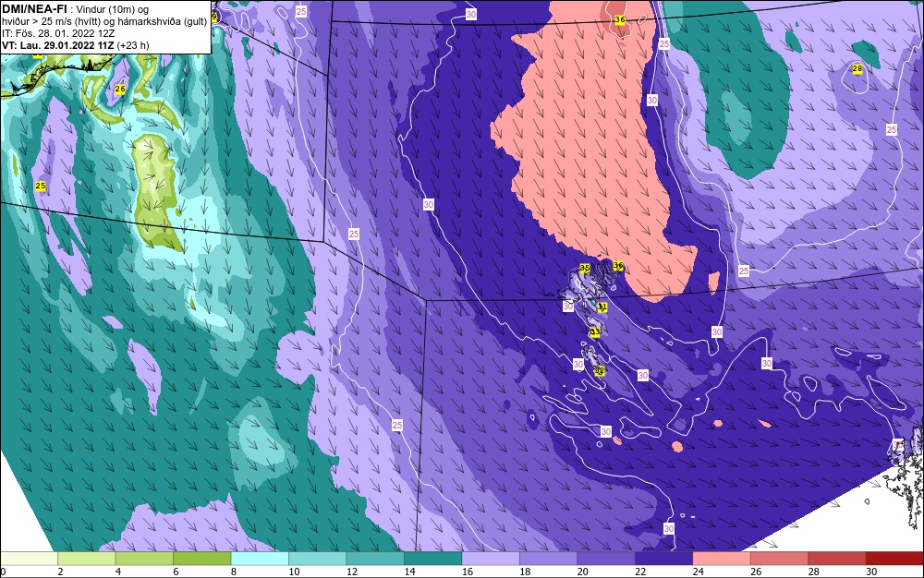Viewport: 924px width, 578px height.
Task: Click the yellow 32 gust label
Action: [x=600, y=371]
